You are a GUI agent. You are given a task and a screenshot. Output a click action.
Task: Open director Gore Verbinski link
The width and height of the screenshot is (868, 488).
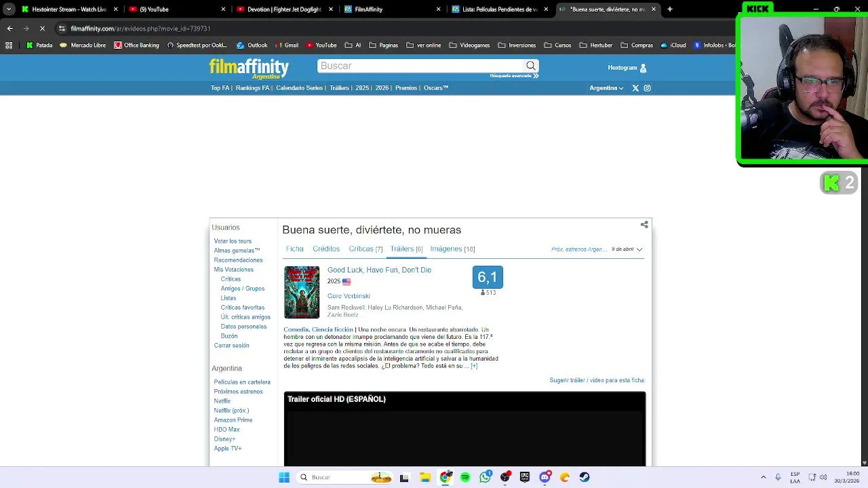349,296
